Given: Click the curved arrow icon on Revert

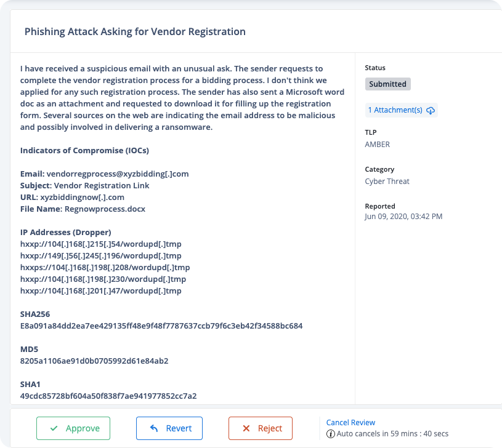Looking at the screenshot, I should 154,428.
